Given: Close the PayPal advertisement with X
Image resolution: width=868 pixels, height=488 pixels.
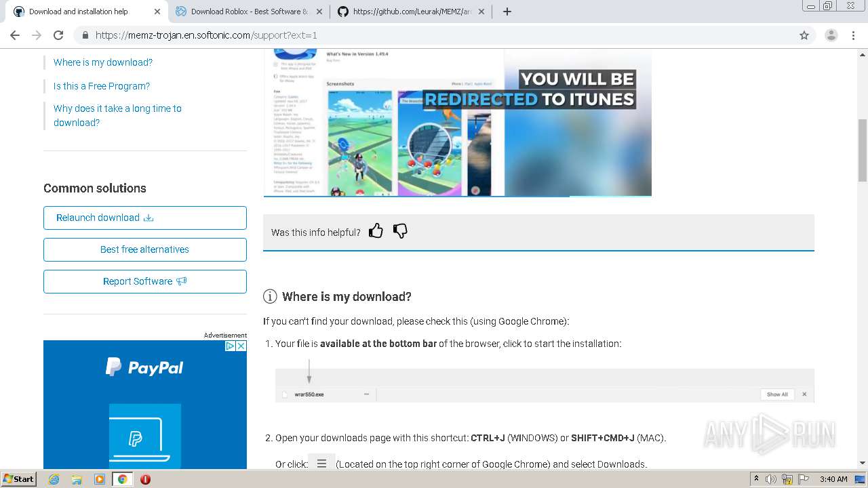Looking at the screenshot, I should pos(241,346).
